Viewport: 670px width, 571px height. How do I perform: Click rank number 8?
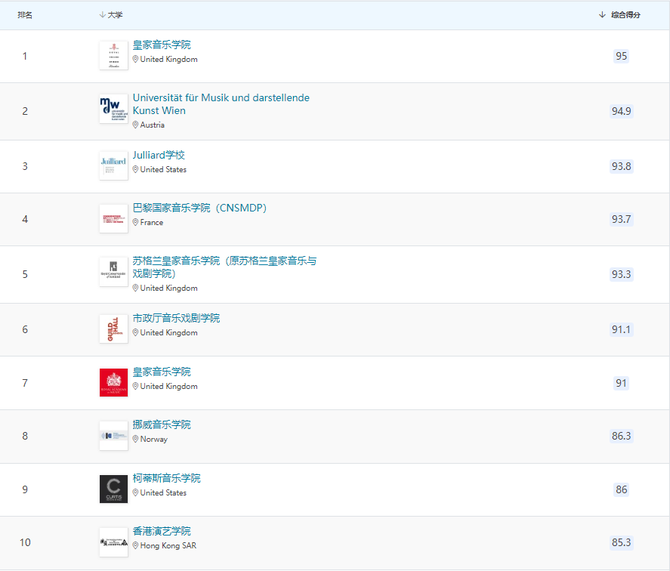coord(25,436)
